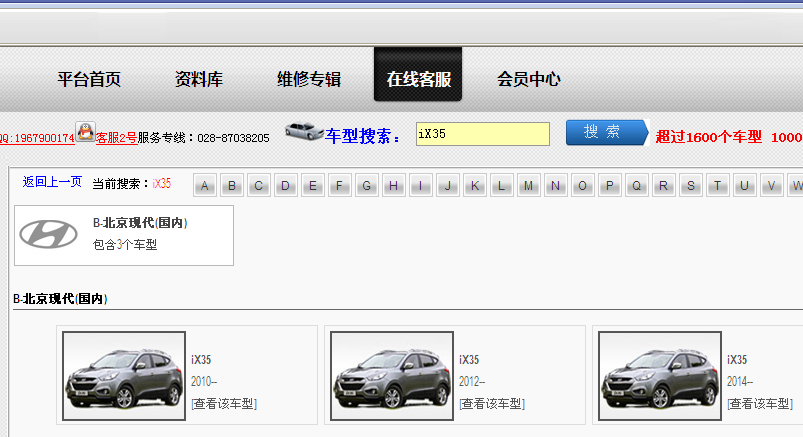Filter brands by letter E

313,185
